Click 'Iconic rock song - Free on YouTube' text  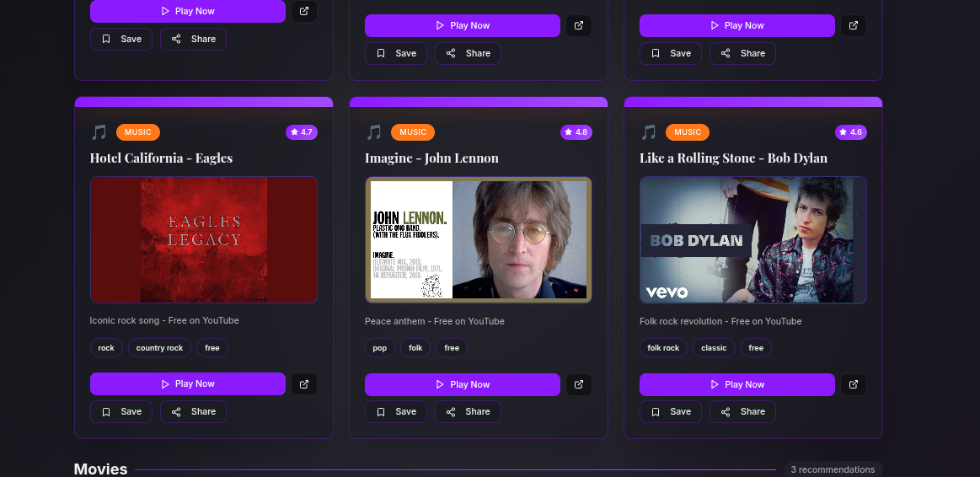pyautogui.click(x=164, y=320)
